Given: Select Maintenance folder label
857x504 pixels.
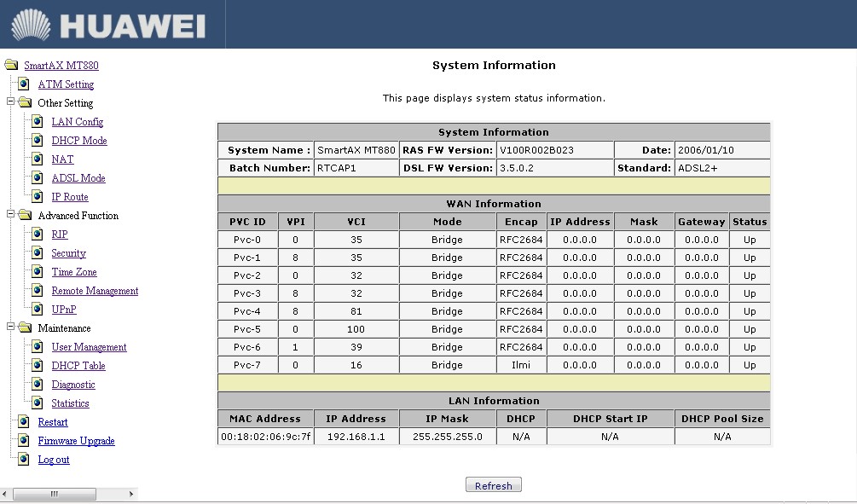Looking at the screenshot, I should coord(64,328).
